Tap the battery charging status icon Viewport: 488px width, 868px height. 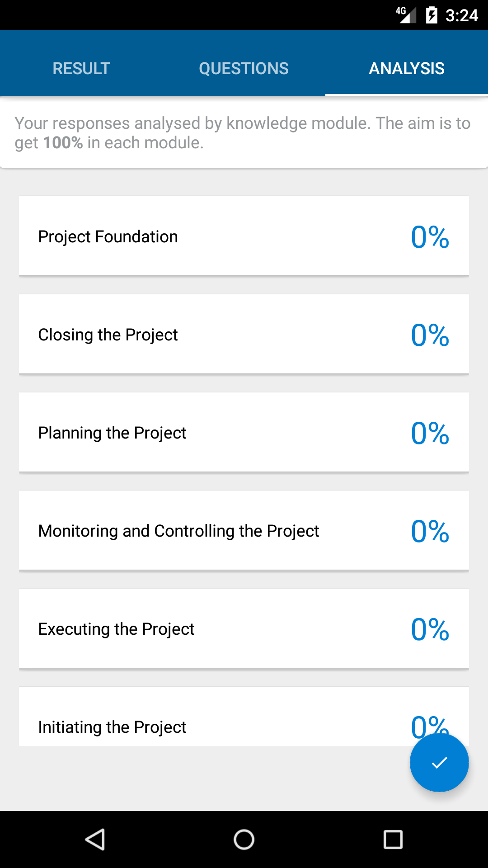click(x=432, y=15)
